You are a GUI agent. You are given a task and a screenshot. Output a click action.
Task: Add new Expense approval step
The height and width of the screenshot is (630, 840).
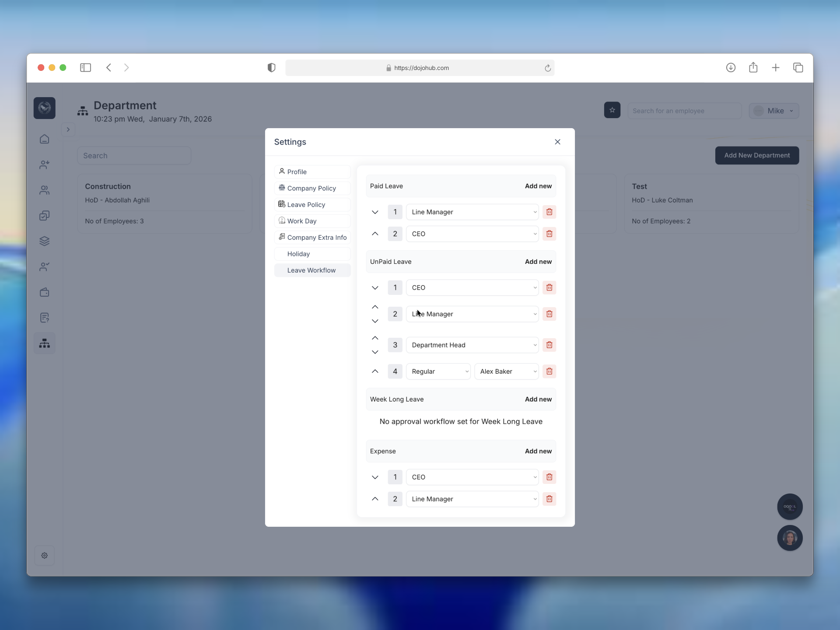pos(538,451)
